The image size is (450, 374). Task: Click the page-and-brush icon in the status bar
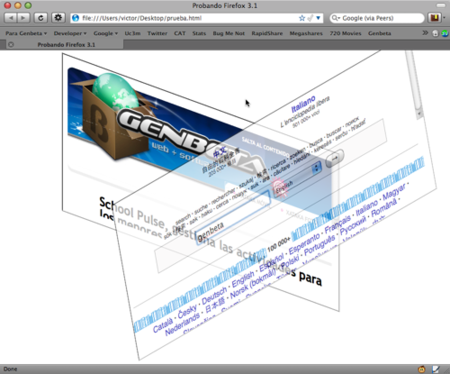pyautogui.click(x=436, y=369)
